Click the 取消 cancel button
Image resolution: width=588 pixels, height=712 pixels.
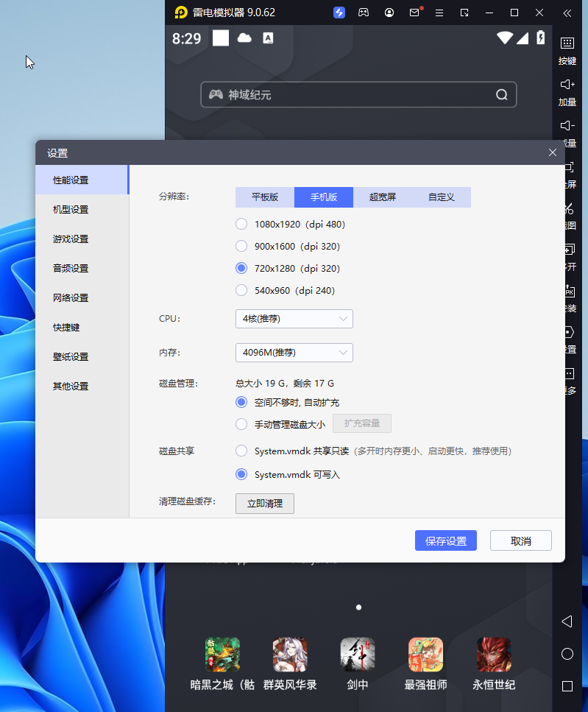(x=521, y=541)
